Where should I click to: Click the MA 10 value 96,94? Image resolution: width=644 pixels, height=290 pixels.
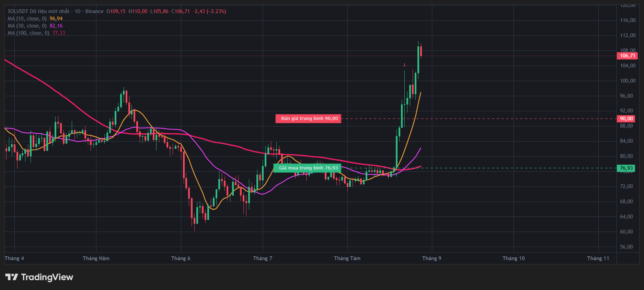point(56,19)
